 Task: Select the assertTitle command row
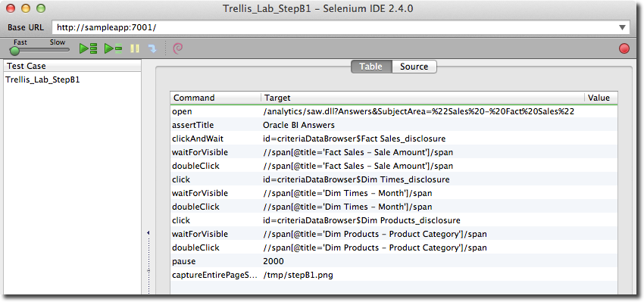[394, 125]
